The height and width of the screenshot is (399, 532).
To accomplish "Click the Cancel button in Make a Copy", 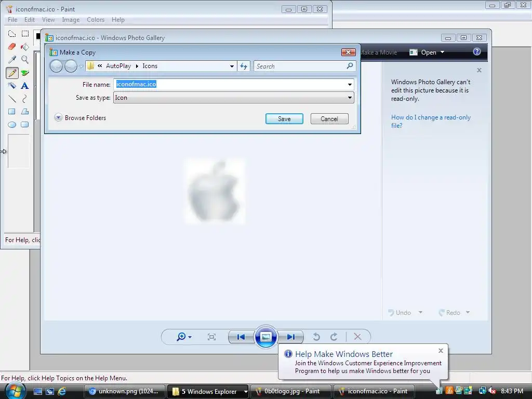I will 329,119.
